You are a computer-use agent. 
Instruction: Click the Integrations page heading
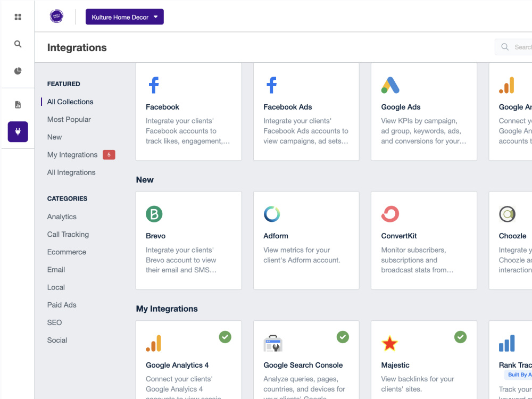click(77, 47)
